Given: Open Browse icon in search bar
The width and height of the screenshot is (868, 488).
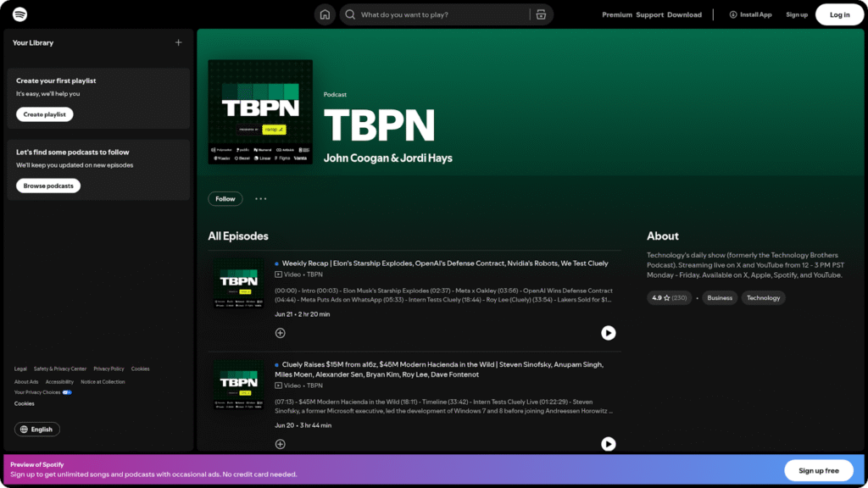Looking at the screenshot, I should (x=541, y=14).
